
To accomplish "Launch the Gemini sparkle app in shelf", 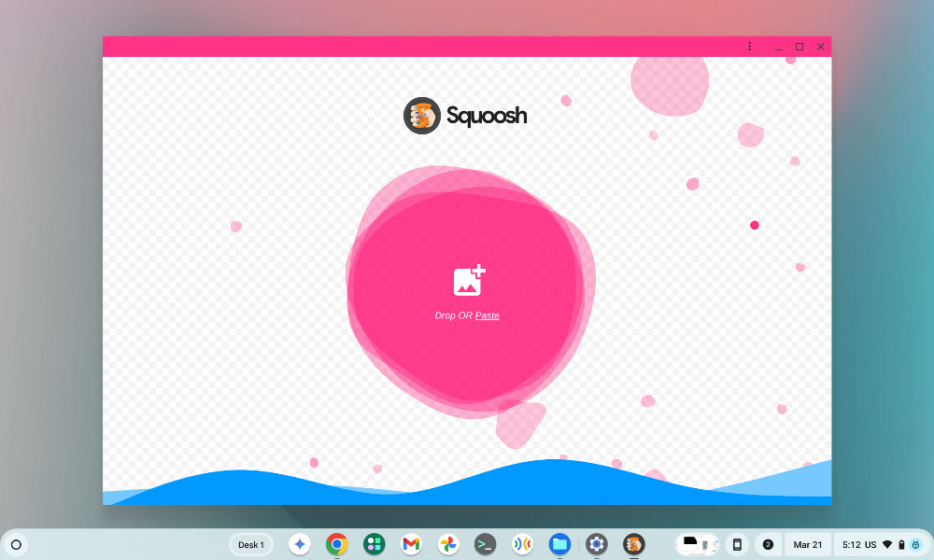I will (300, 544).
